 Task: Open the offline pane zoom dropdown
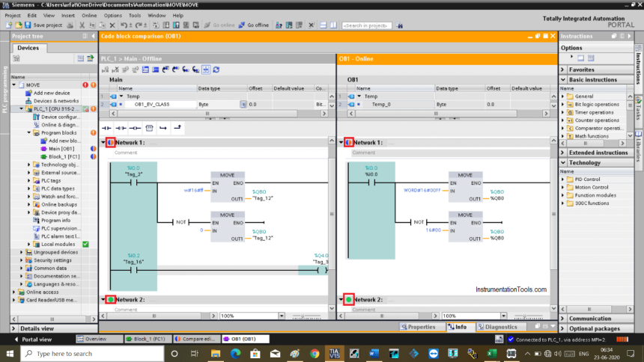[x=282, y=316]
